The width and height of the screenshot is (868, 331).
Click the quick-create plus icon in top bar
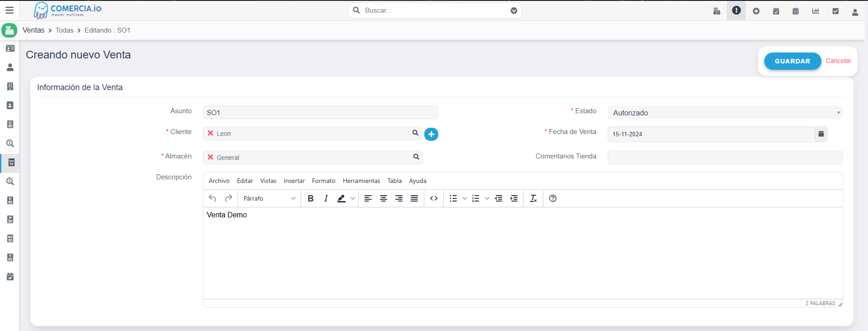[756, 11]
